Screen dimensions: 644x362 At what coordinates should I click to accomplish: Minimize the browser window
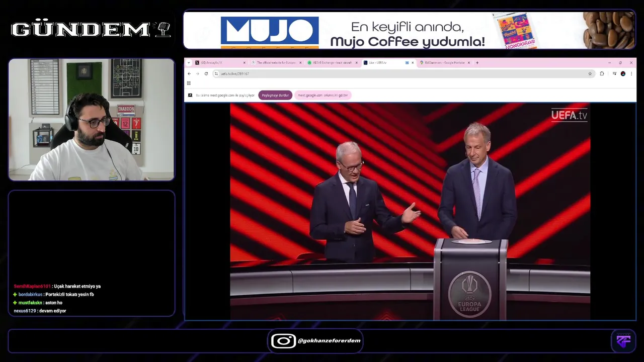[x=609, y=63]
